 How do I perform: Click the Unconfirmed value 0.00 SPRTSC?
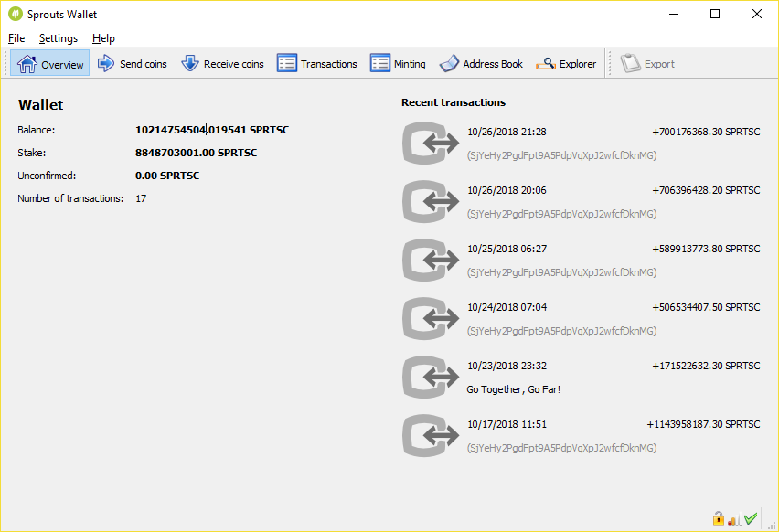click(x=167, y=176)
